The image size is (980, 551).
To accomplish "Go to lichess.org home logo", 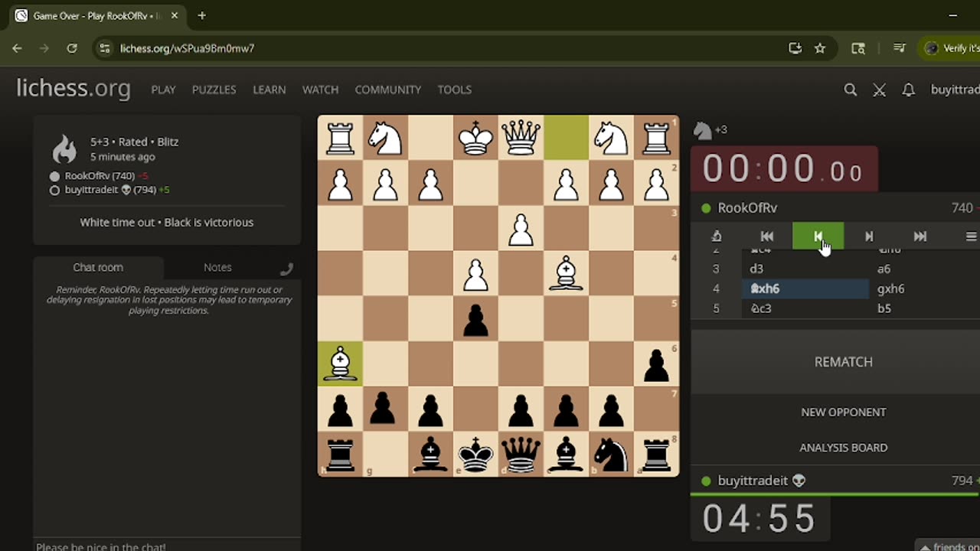I will point(73,89).
